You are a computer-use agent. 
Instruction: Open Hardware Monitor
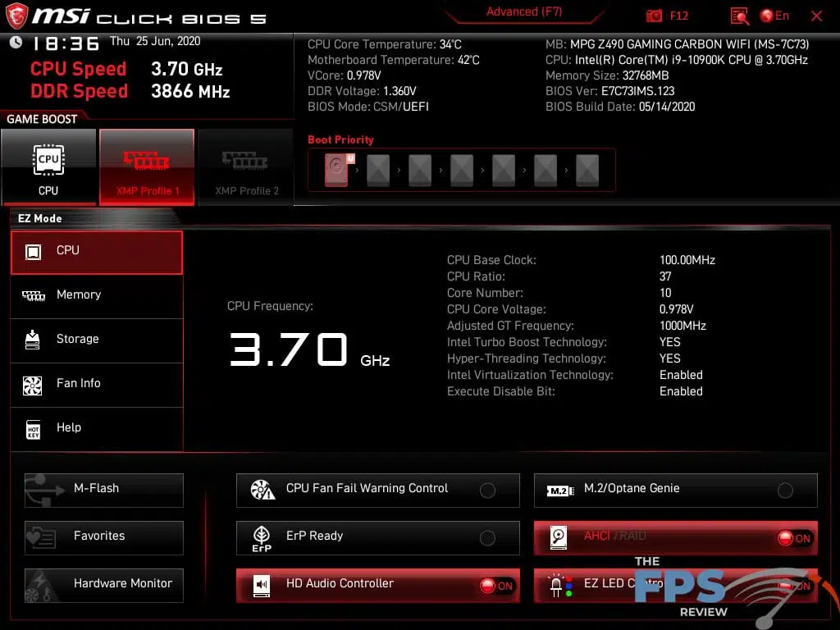pos(104,586)
